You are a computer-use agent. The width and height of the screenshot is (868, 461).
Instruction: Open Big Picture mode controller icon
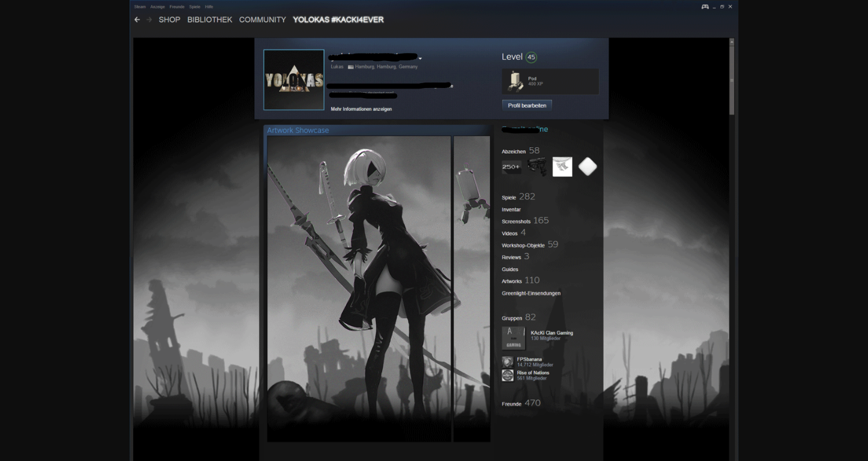click(x=705, y=7)
